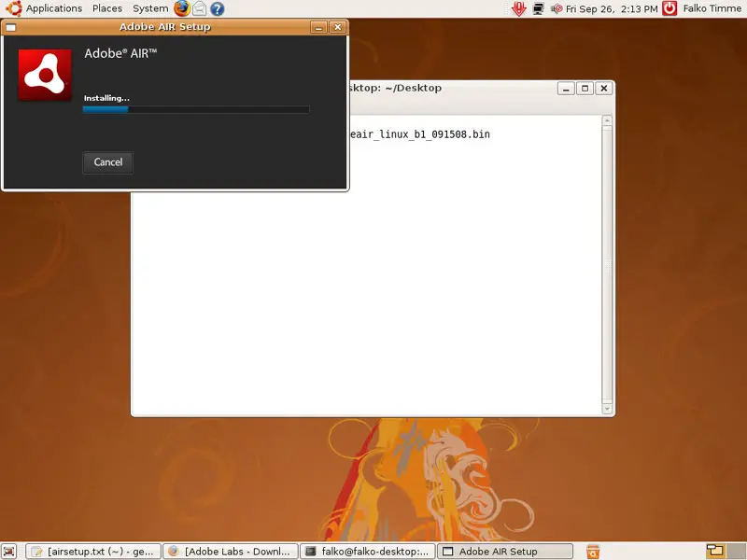747x560 pixels.
Task: Switch to Adobe Labs Firefox taskbar window
Action: [231, 552]
